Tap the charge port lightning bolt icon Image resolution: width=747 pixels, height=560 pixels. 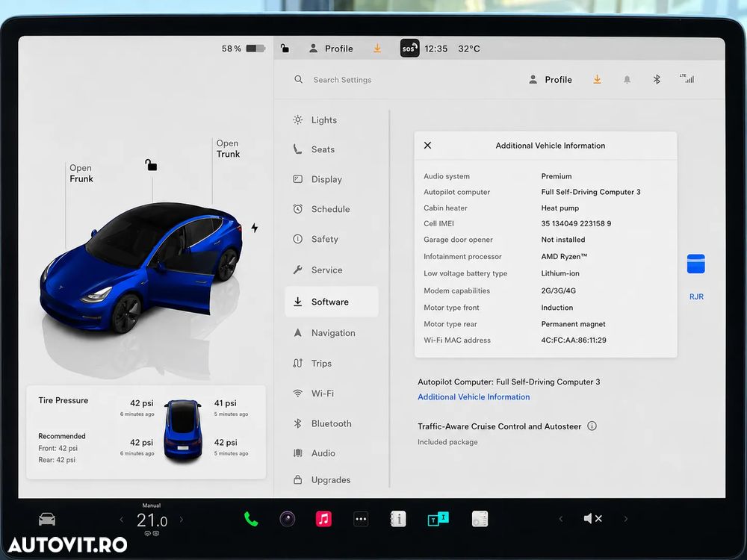[255, 228]
